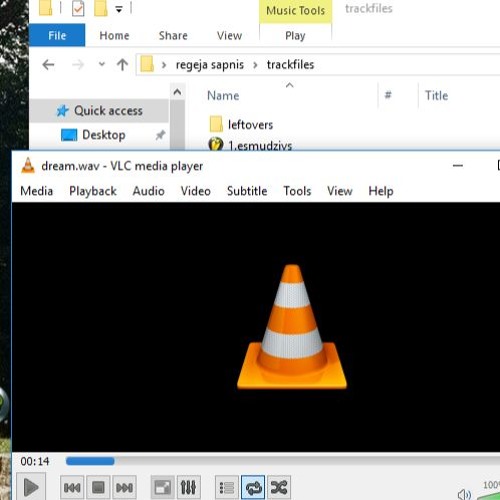Open the VLC Subtitle menu
Screen dimensions: 500x500
click(247, 191)
